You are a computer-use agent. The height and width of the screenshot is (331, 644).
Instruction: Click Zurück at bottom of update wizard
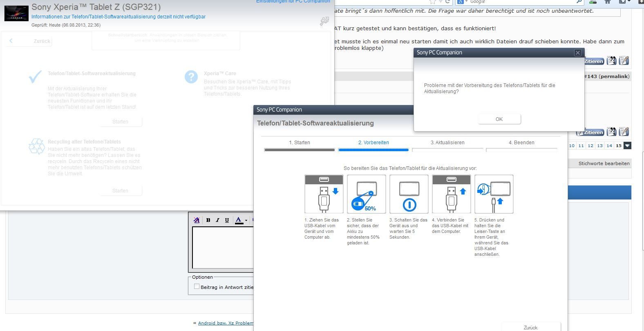531,327
